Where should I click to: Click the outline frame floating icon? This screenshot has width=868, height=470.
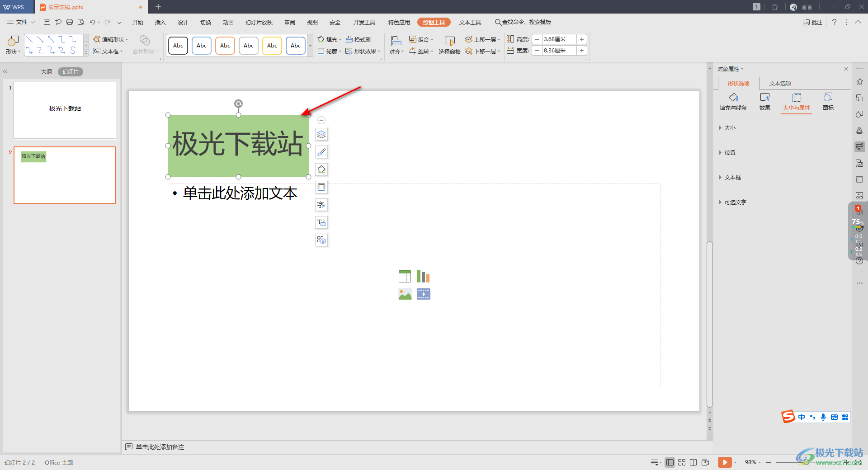[x=321, y=187]
